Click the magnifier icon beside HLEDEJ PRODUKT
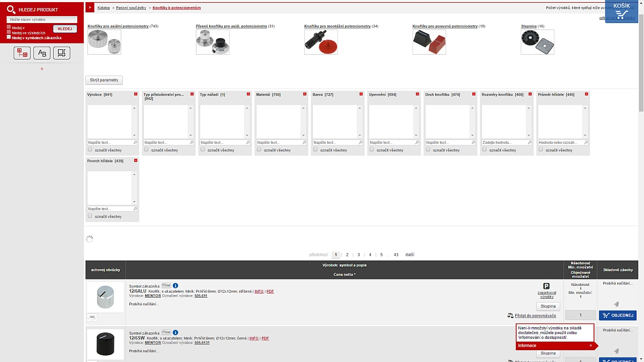The width and height of the screenshot is (644, 362). (x=11, y=9)
